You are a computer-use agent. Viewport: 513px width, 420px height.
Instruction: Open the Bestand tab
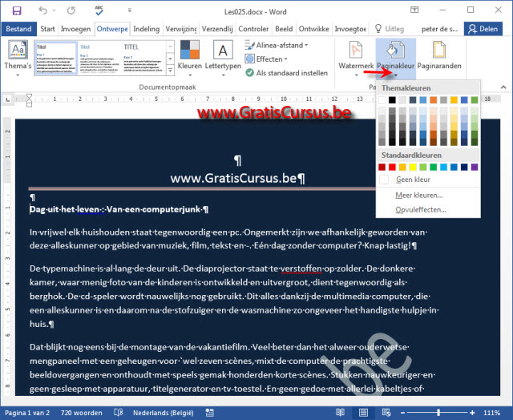(18, 29)
